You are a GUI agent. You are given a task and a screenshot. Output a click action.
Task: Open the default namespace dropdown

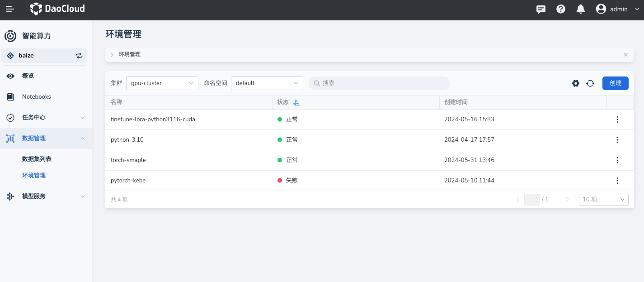point(267,83)
